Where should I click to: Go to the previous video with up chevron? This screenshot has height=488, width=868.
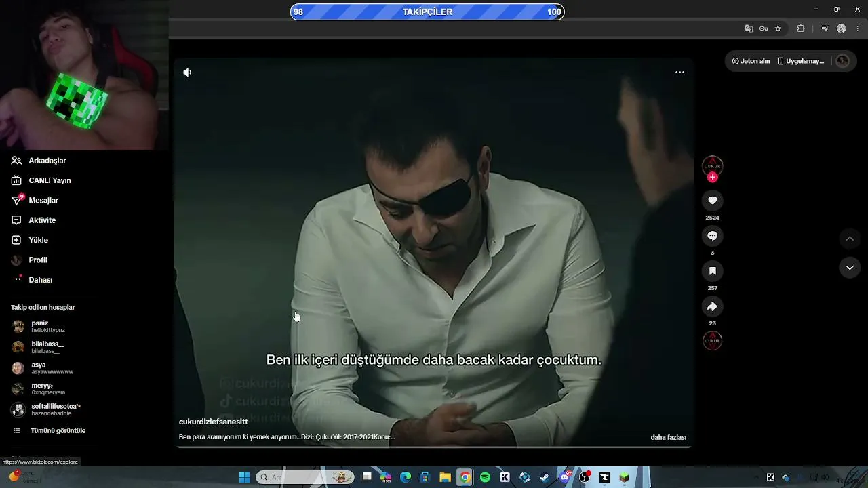[850, 239]
